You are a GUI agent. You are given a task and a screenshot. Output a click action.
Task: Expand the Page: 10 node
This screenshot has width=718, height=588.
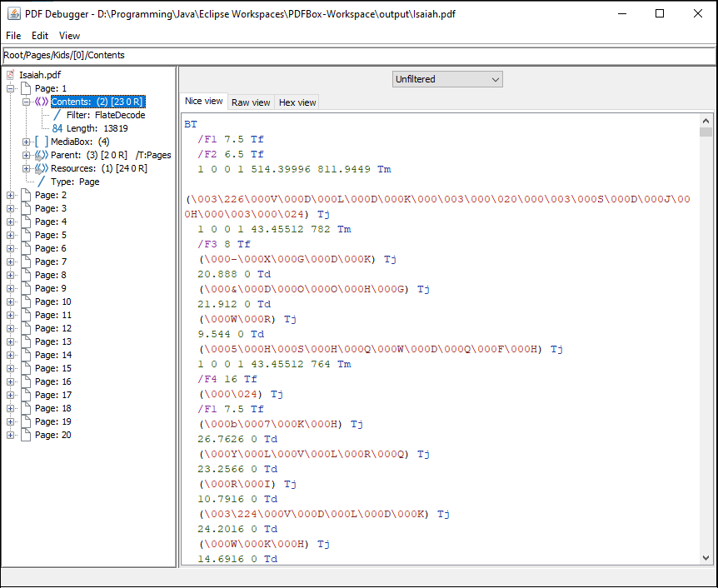(x=11, y=301)
